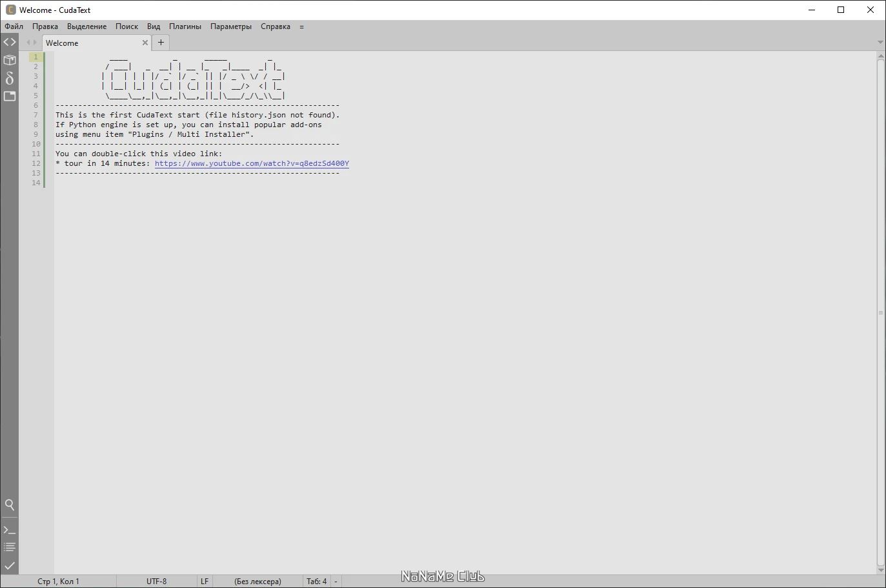Click the vertical scrollbar down arrow
The height and width of the screenshot is (588, 886).
coord(880,570)
